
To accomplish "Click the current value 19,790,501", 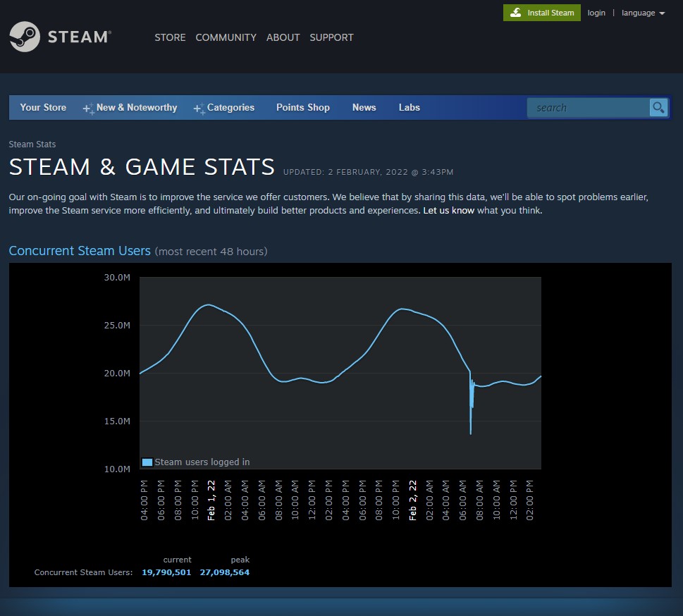I will [x=166, y=572].
